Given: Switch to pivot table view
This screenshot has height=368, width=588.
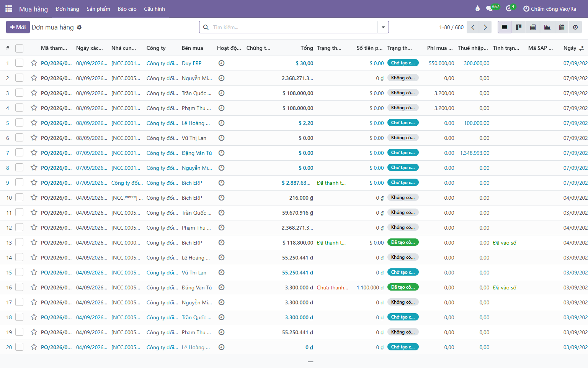Looking at the screenshot, I should (533, 27).
